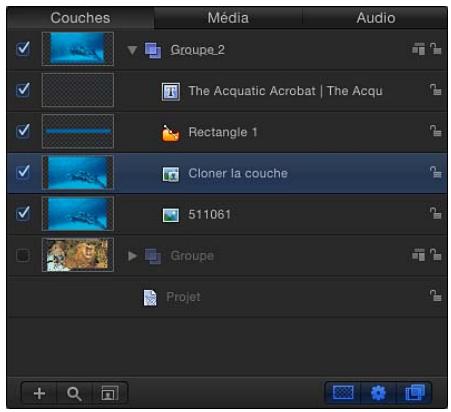
Task: Lock the Cloner la couche layer
Action: [435, 172]
